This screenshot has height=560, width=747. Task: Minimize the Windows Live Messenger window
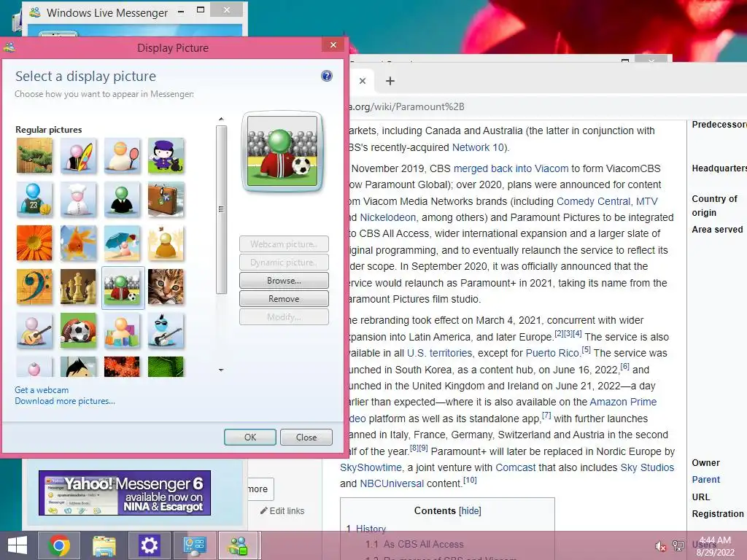coord(181,10)
